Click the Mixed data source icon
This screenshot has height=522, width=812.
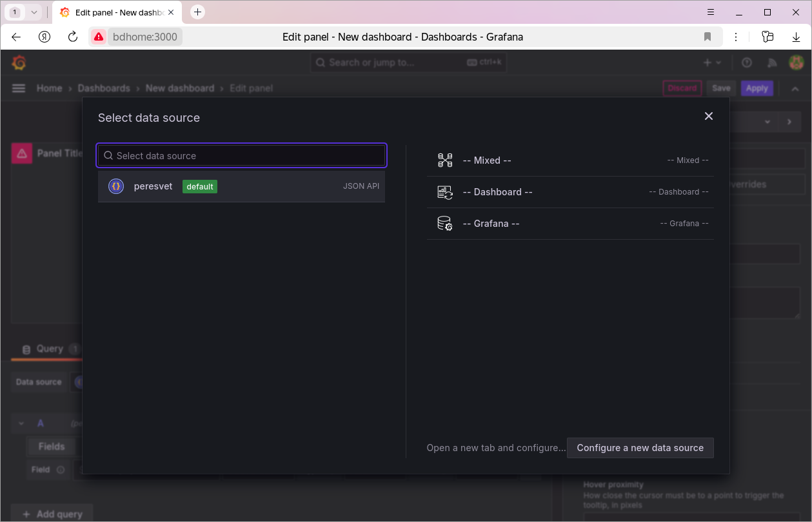445,160
